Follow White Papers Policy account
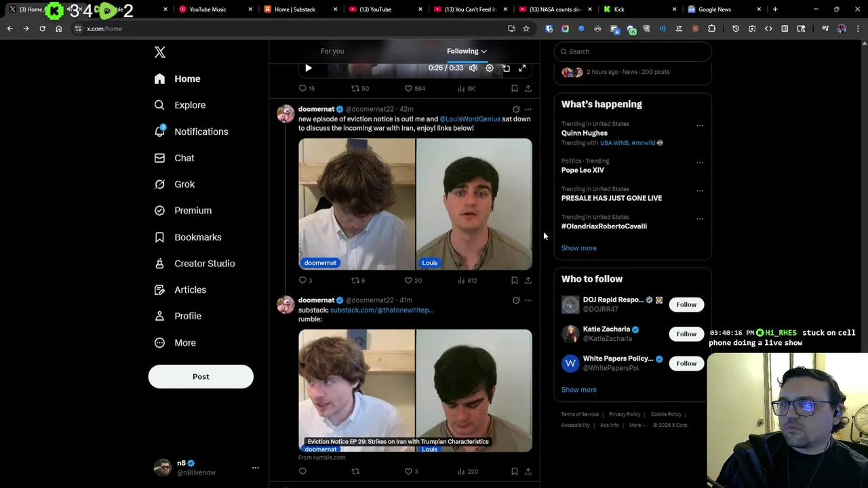Screen dimensions: 868x488 [686, 364]
